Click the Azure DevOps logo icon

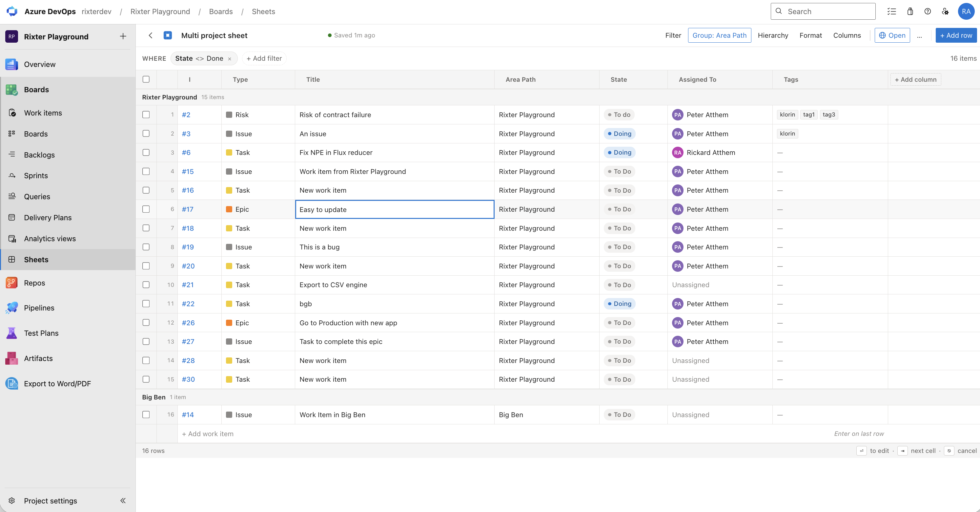click(x=12, y=11)
